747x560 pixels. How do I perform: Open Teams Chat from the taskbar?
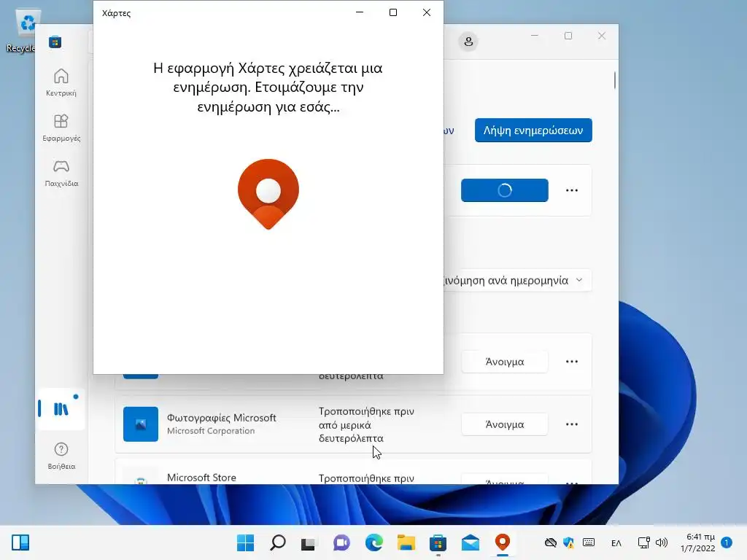click(341, 542)
